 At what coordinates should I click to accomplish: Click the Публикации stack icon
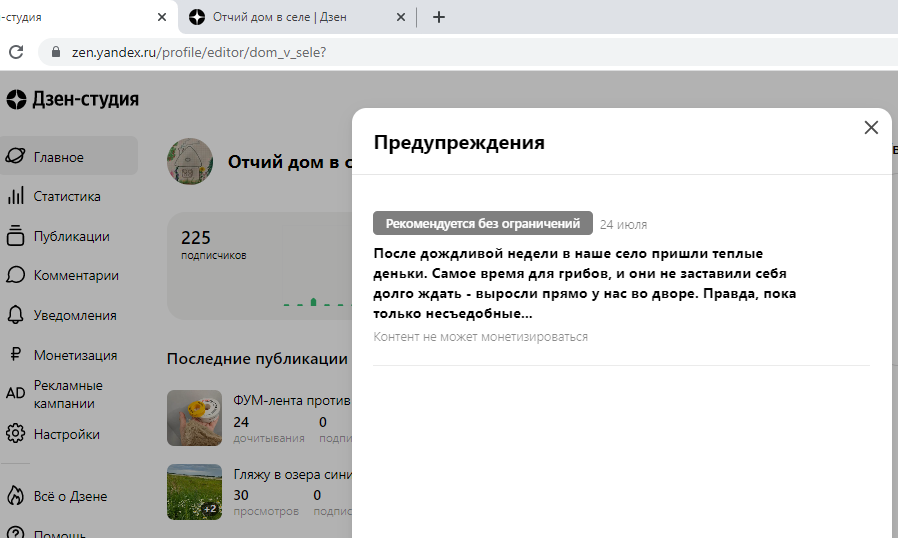click(x=15, y=235)
